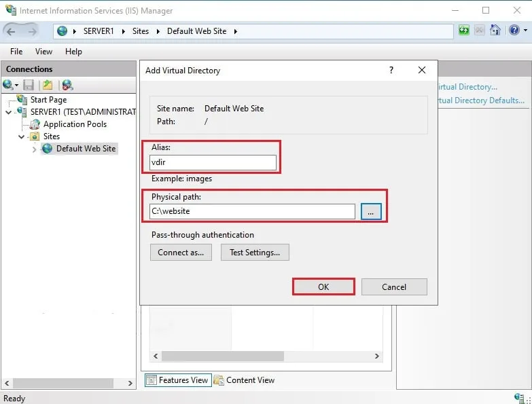Expand the Default Web Site node
Image resolution: width=532 pixels, height=404 pixels.
pos(34,149)
